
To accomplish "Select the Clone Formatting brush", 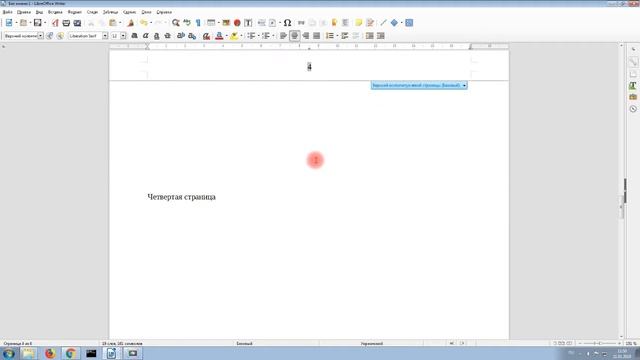I will click(x=131, y=23).
